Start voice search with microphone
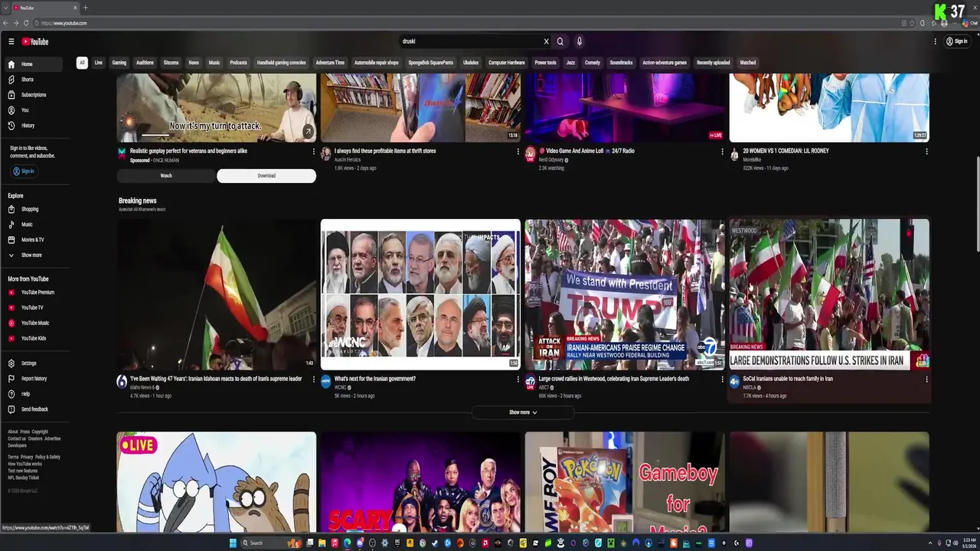Viewport: 980px width, 551px height. (579, 41)
